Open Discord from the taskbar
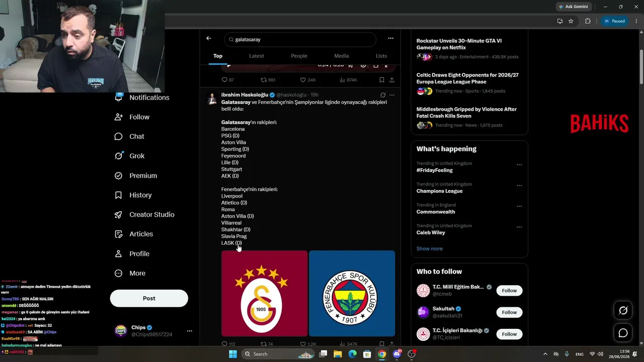 pos(397,354)
